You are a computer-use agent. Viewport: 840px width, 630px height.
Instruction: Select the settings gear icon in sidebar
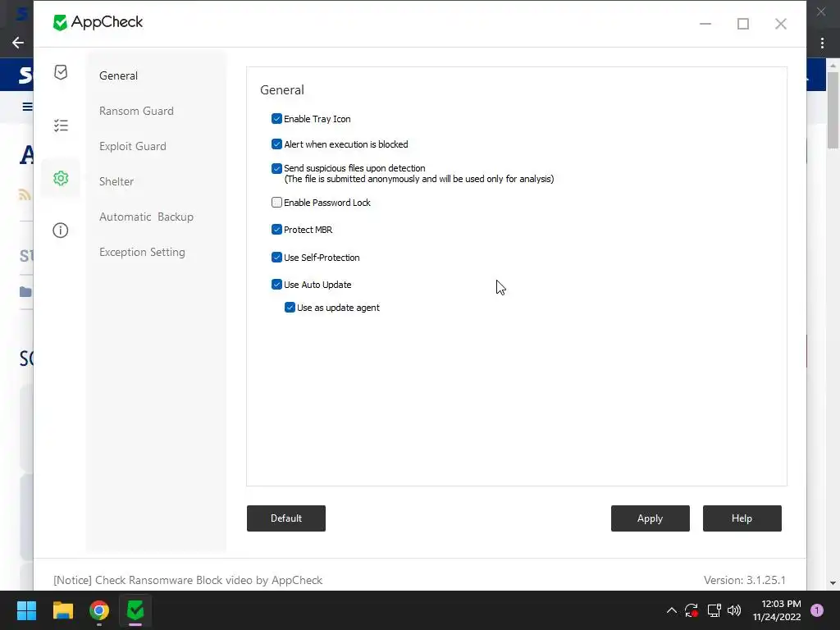click(61, 178)
